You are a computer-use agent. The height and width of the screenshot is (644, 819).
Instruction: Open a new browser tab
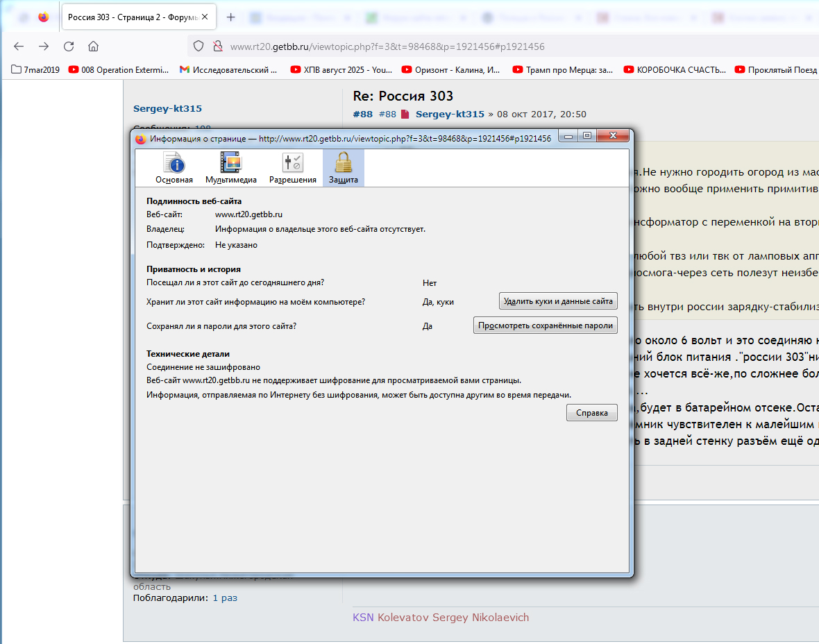pos(231,17)
